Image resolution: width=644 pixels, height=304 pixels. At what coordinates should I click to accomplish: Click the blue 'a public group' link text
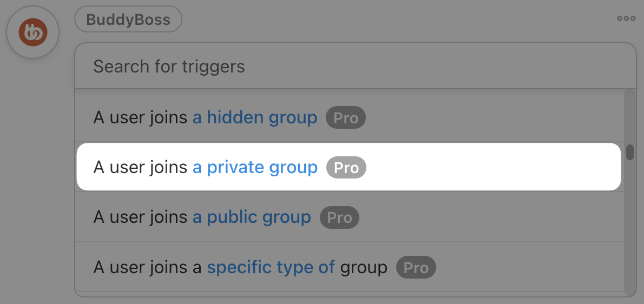tap(252, 217)
